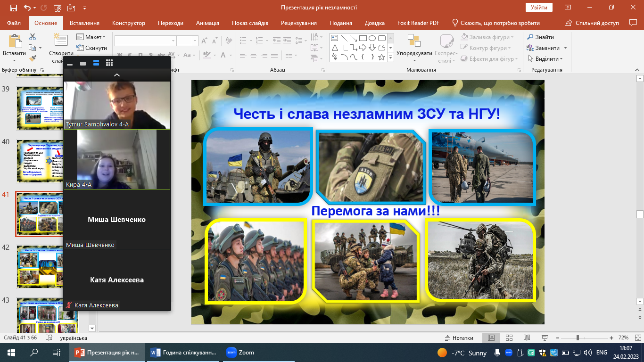Switch Zoom panel to single speaker view
The image size is (644, 362).
click(x=83, y=63)
